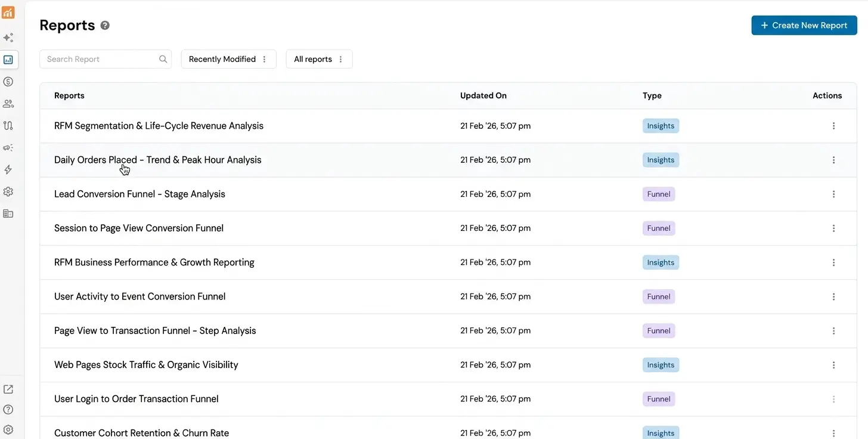Expand the Recently Modified sort dropdown
Image resolution: width=868 pixels, height=439 pixels.
point(228,59)
